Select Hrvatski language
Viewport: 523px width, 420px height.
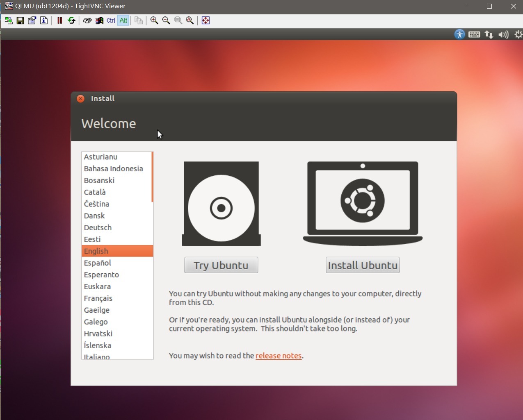click(x=117, y=334)
